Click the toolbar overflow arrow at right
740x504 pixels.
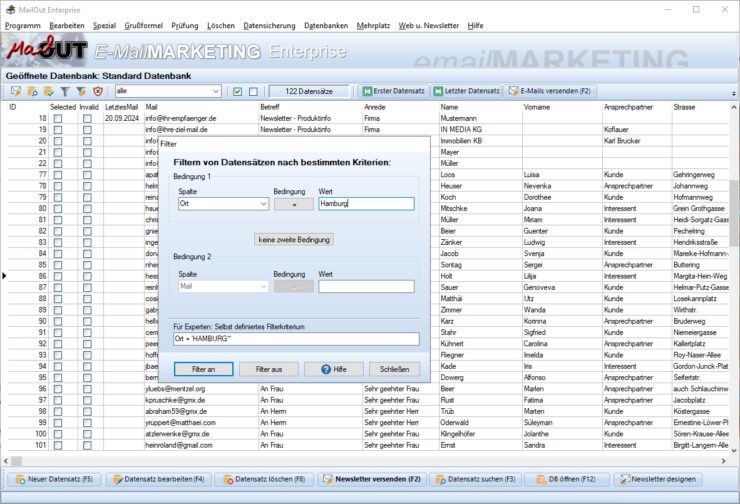[734, 93]
